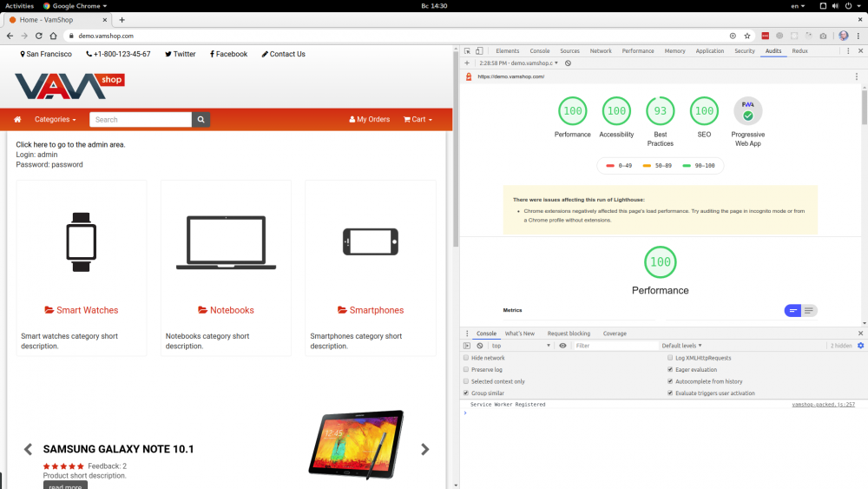Image resolution: width=868 pixels, height=489 pixels.
Task: Clear all audits with the circle-slash icon
Action: [568, 63]
